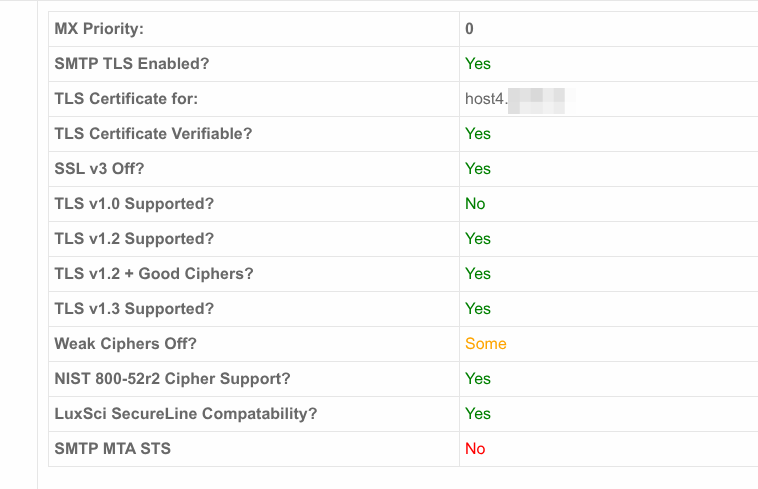Select the "TLS Certificate Verifiable?" label
The width and height of the screenshot is (758, 489).
pyautogui.click(x=153, y=134)
